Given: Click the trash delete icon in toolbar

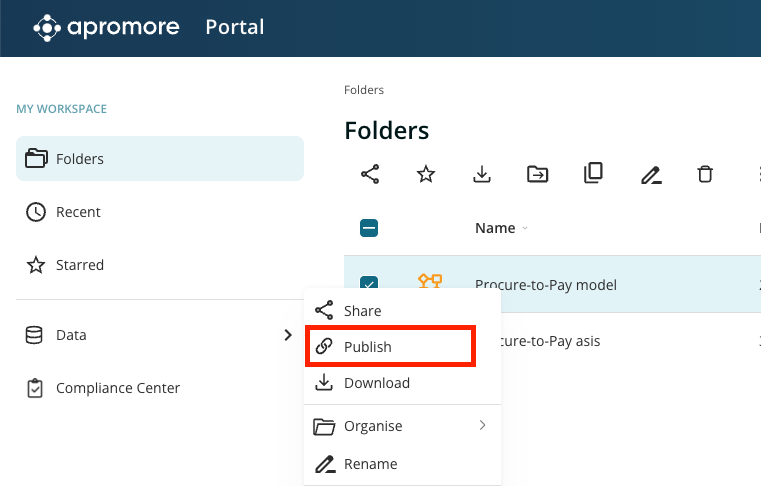Looking at the screenshot, I should pos(705,174).
